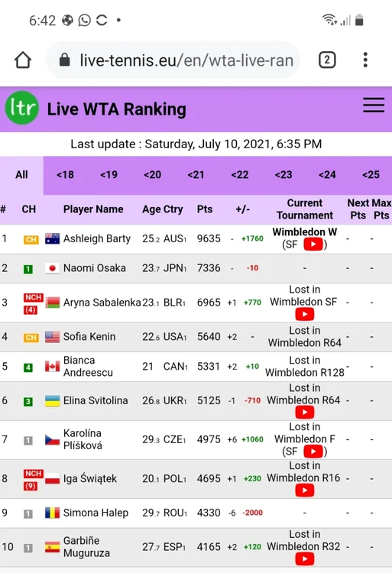The height and width of the screenshot is (573, 392).
Task: Select the All age filter tab
Action: pos(21,175)
